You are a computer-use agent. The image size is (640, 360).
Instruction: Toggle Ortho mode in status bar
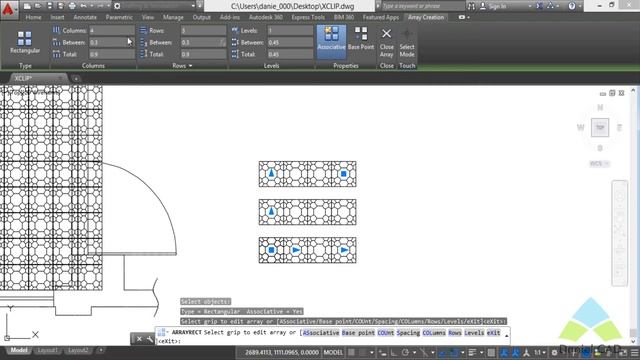[x=394, y=353]
